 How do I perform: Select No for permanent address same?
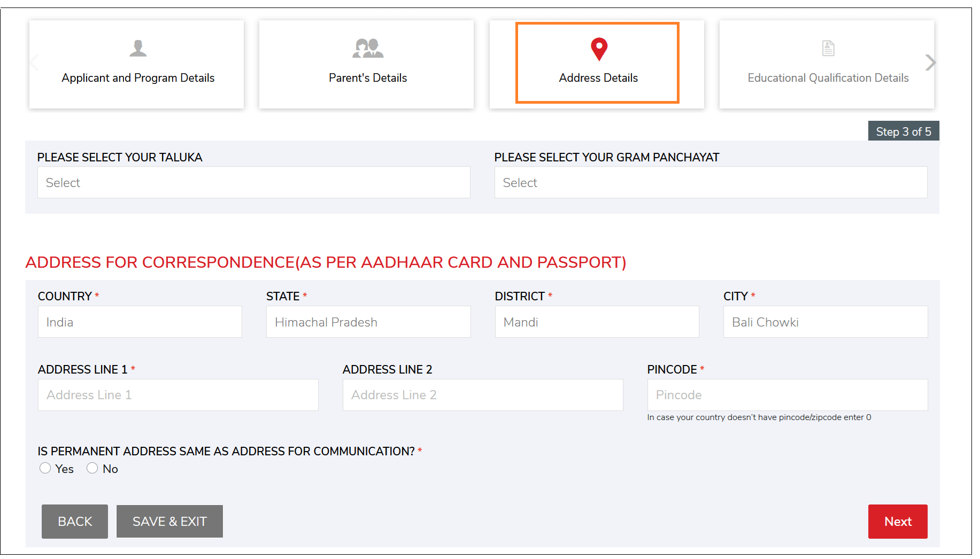(x=92, y=468)
